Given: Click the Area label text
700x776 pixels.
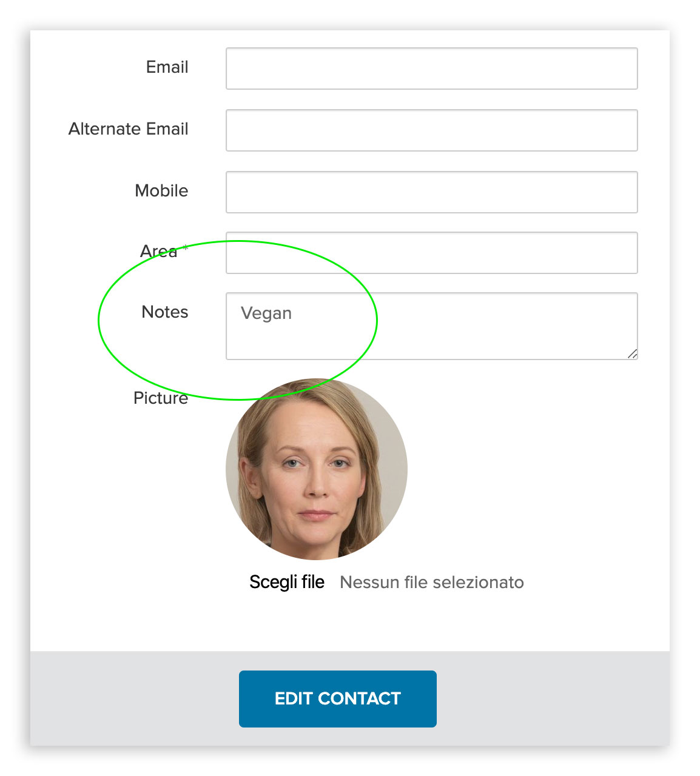Looking at the screenshot, I should tap(159, 251).
